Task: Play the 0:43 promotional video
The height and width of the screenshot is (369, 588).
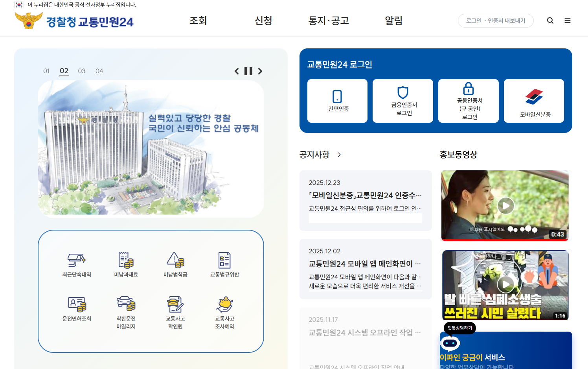Action: click(506, 206)
